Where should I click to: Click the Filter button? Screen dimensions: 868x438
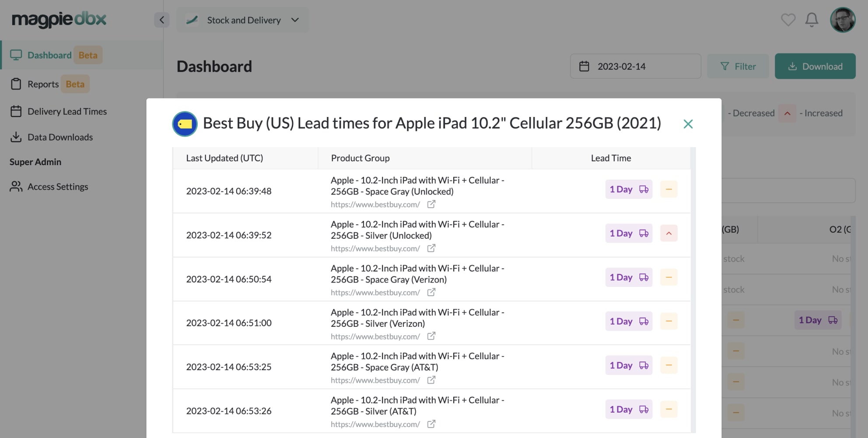point(738,66)
